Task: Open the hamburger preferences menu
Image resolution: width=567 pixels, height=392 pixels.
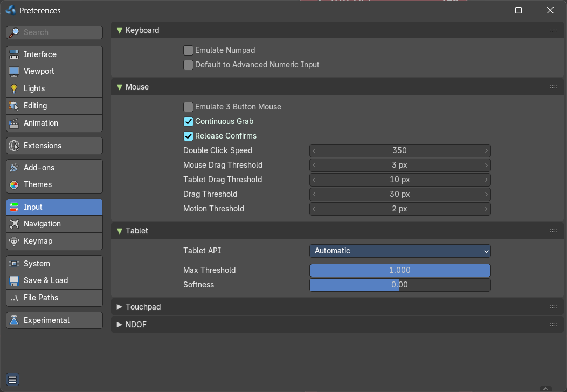Action: point(12,380)
